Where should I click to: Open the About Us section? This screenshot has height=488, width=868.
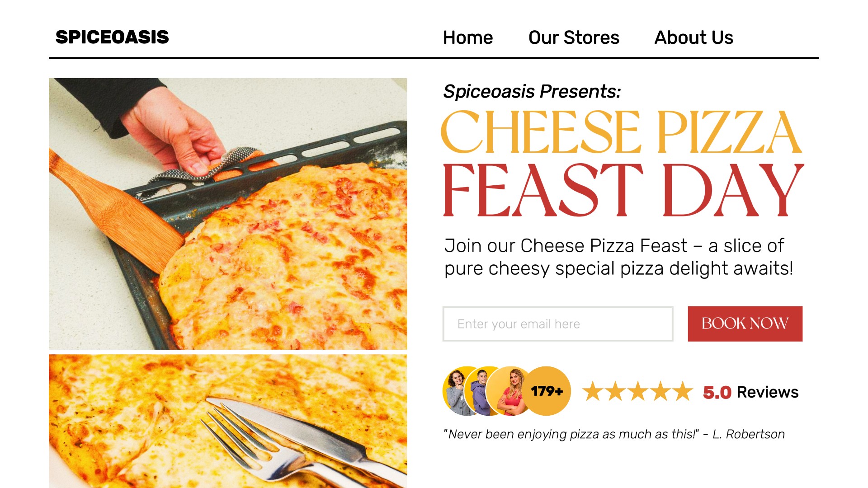pyautogui.click(x=693, y=38)
